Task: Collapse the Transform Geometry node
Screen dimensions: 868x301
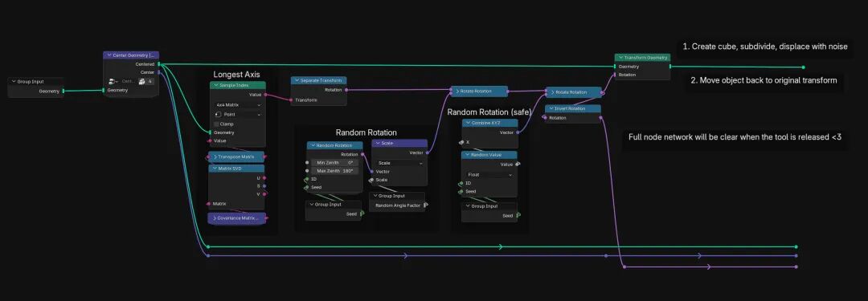Action: (x=620, y=58)
